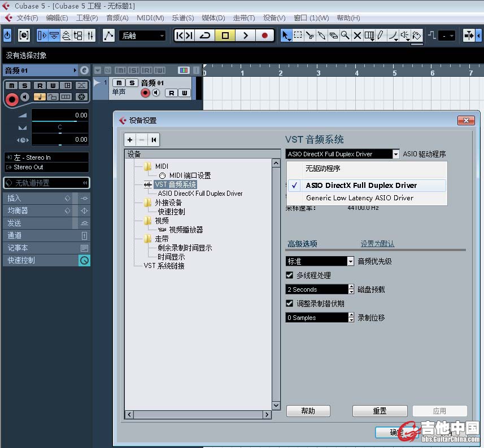484x448 pixels.
Task: Toggle Mute on track 音频 01 in track list
Action: [119, 83]
